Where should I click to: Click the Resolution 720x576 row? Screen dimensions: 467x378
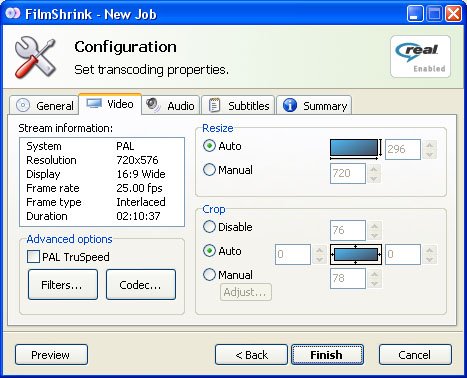102,160
